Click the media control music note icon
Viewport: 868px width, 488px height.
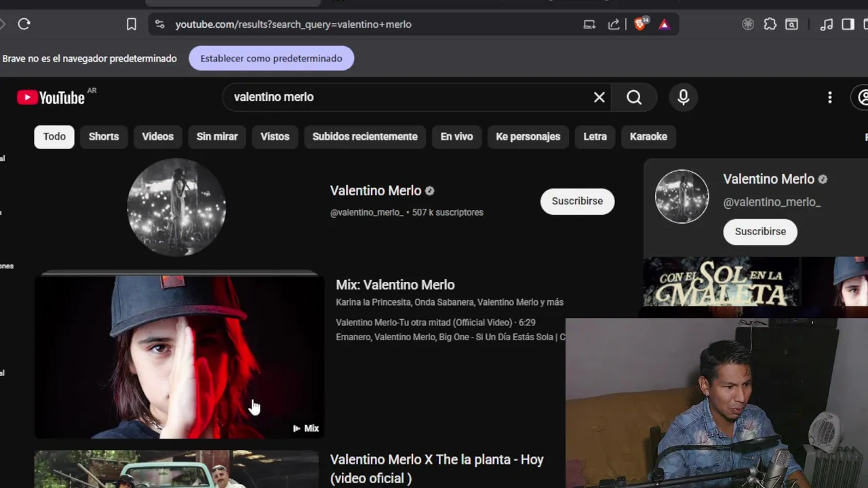827,24
